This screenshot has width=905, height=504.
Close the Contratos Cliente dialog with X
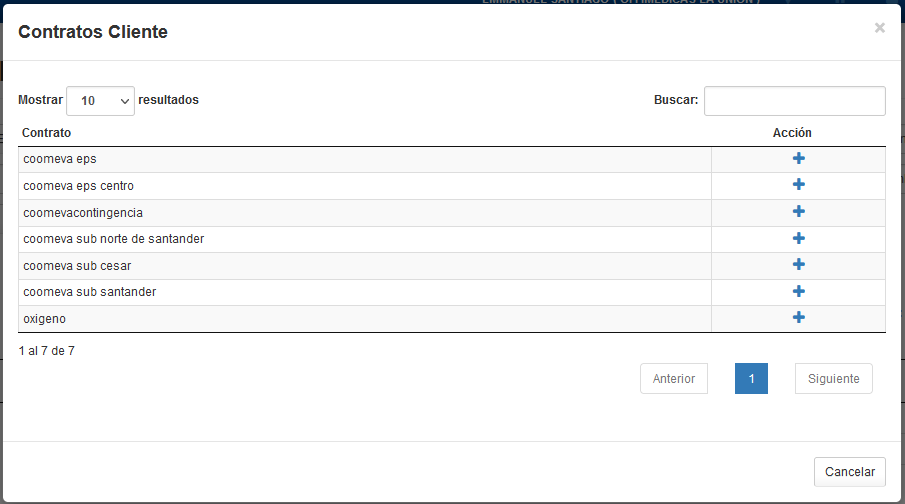[x=880, y=28]
